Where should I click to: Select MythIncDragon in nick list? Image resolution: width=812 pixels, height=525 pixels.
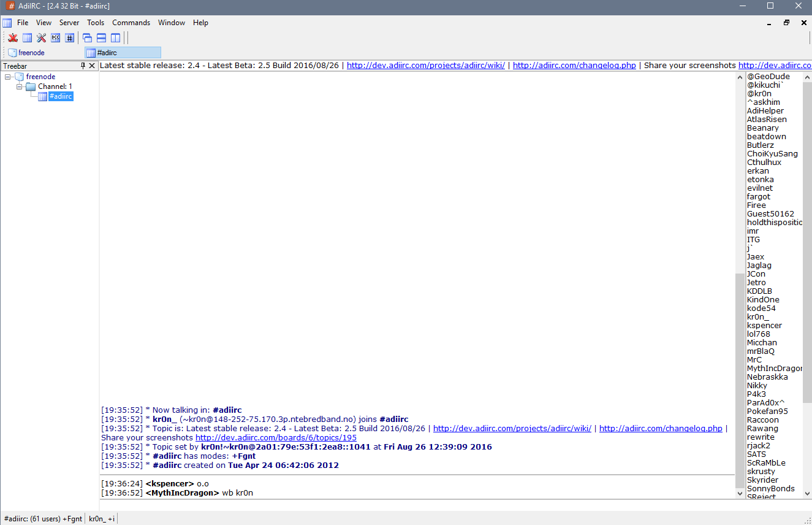[774, 369]
